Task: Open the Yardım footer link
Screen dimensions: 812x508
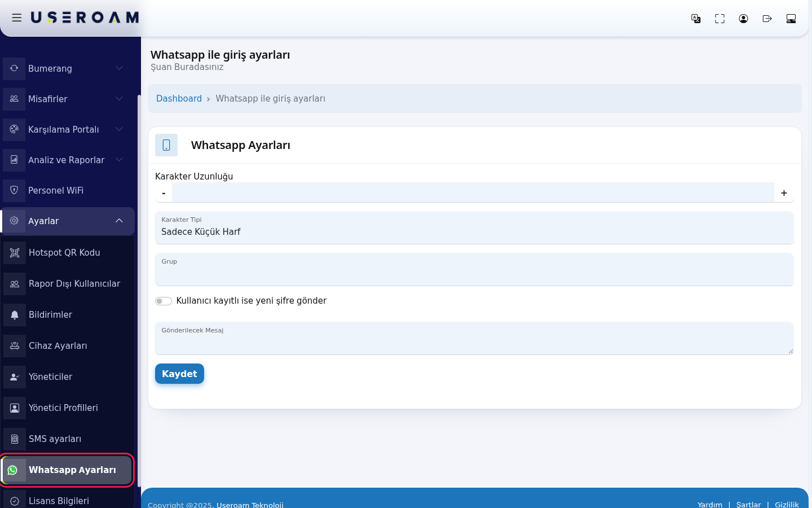Action: pos(709,505)
